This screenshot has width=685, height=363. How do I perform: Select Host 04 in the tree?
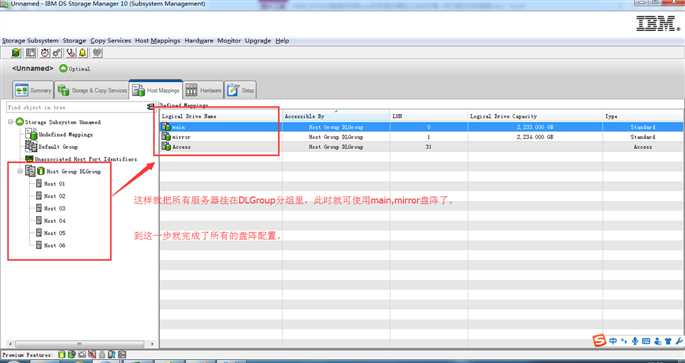[54, 221]
